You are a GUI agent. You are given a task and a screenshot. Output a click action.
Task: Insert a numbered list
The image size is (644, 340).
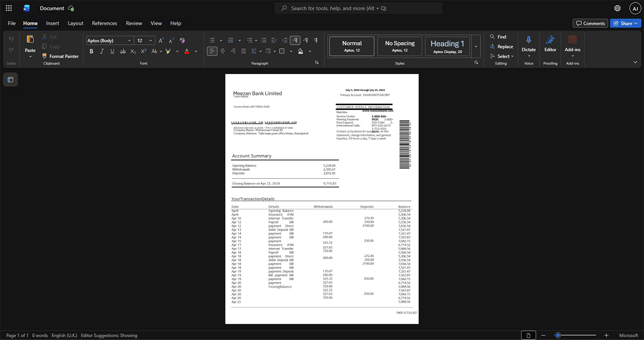(x=231, y=41)
